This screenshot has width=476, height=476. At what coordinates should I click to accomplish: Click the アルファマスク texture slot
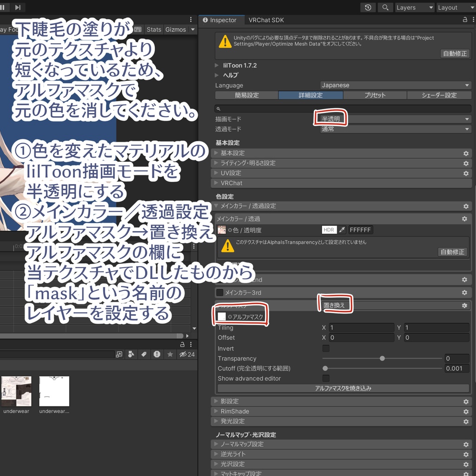[222, 317]
